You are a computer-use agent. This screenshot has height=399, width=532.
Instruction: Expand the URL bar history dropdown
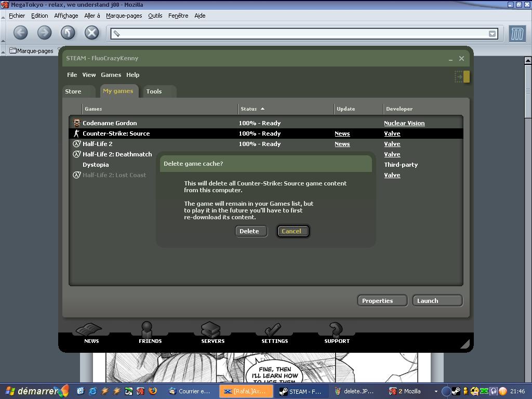click(492, 34)
